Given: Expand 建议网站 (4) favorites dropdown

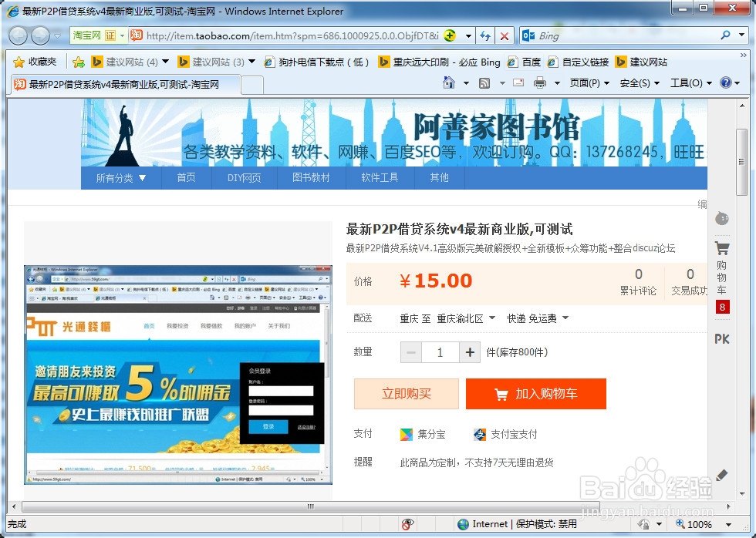Looking at the screenshot, I should (x=165, y=62).
